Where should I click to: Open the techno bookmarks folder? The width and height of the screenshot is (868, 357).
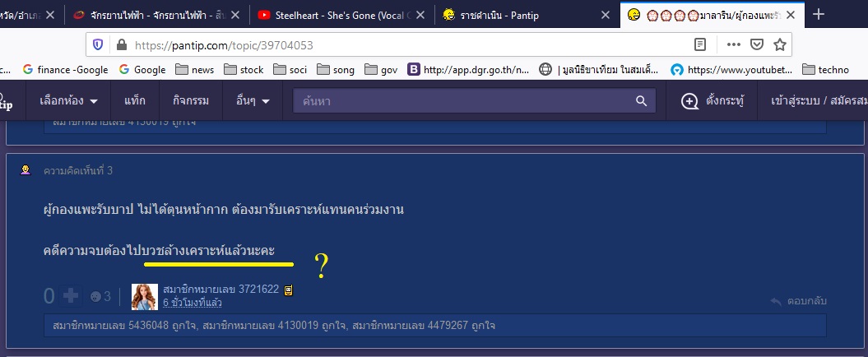(825, 69)
